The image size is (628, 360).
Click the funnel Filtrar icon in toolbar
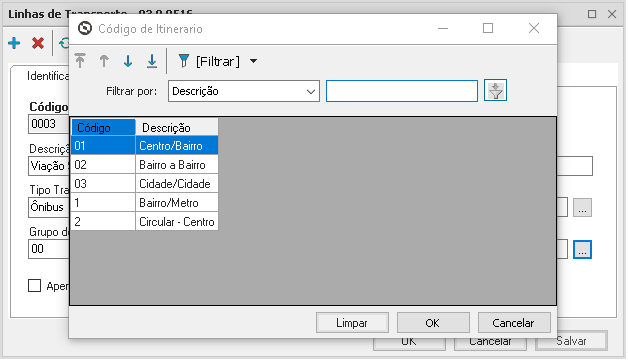pyautogui.click(x=184, y=61)
